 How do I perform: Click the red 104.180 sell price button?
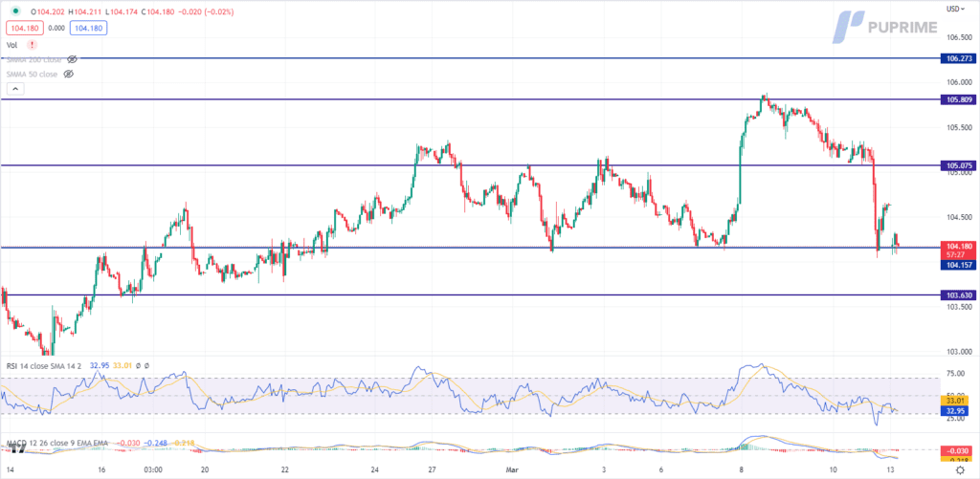tap(23, 28)
